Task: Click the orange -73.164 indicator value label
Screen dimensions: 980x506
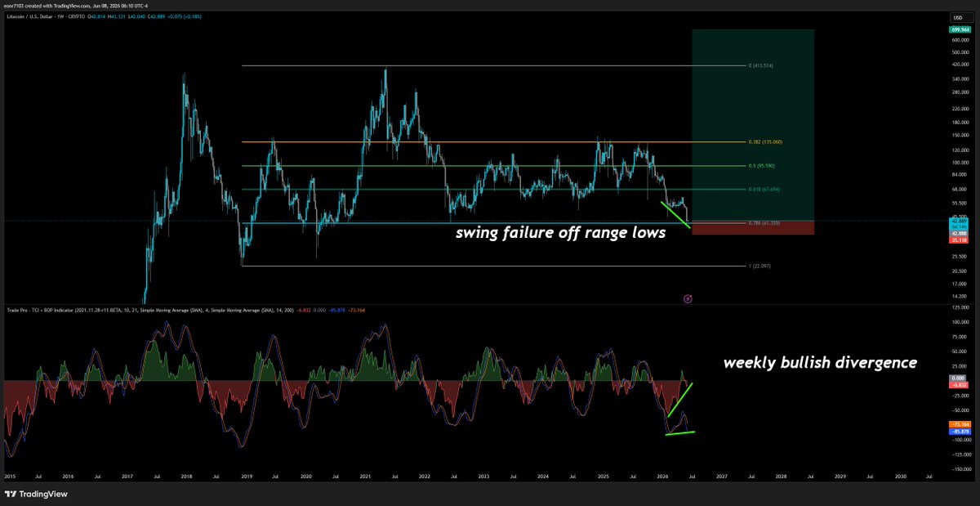Action: [x=959, y=424]
